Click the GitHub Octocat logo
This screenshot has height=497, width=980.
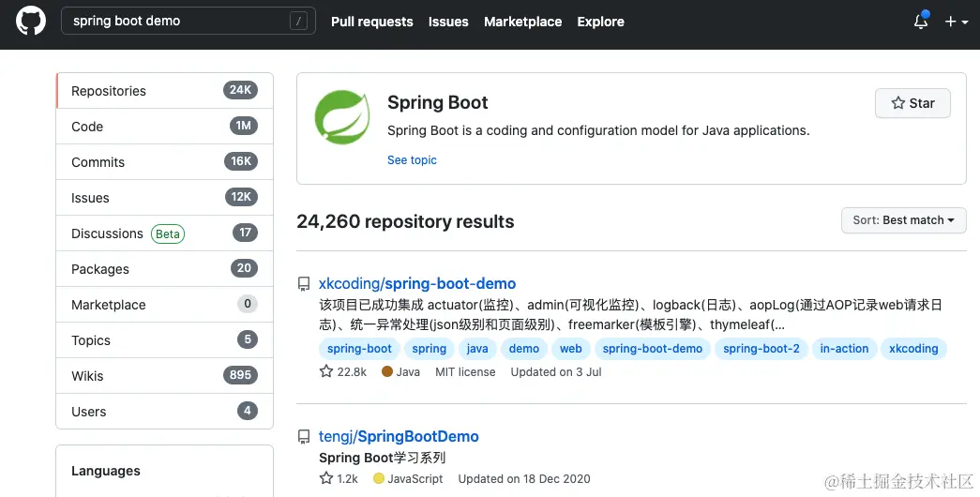(31, 21)
